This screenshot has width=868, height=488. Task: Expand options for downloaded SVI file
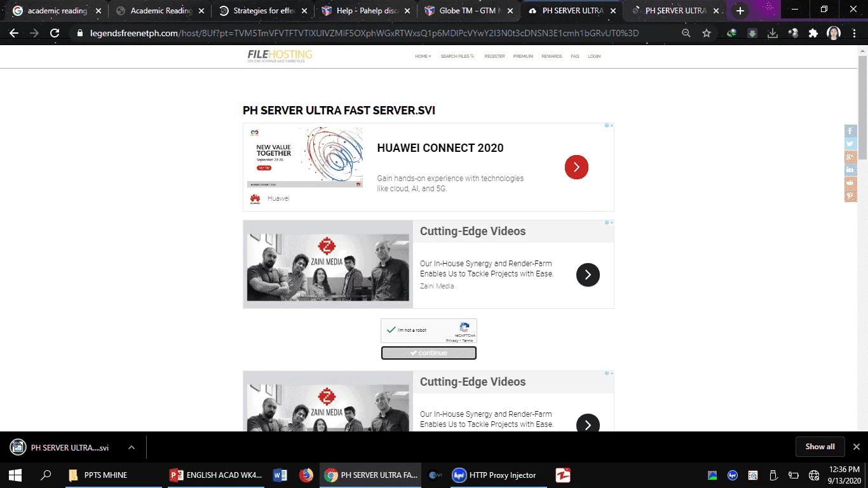tap(132, 447)
